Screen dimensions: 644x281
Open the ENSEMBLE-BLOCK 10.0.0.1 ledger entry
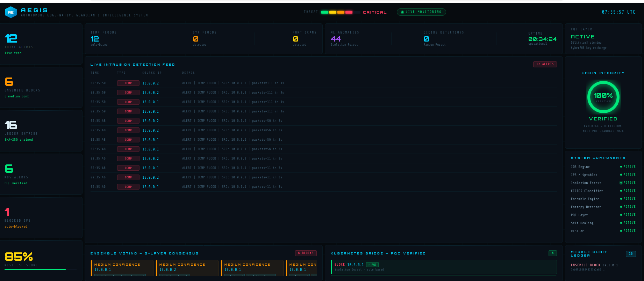tap(603, 267)
